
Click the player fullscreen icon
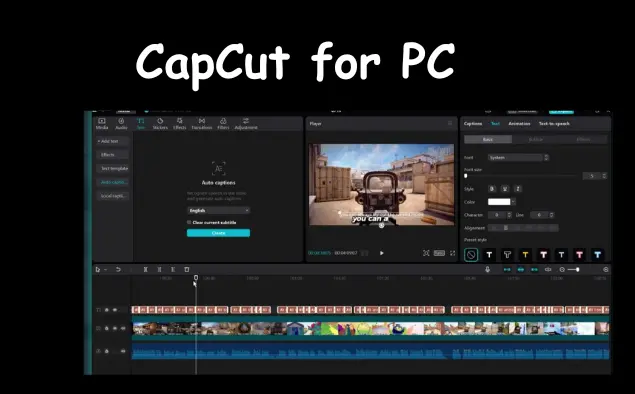point(453,253)
